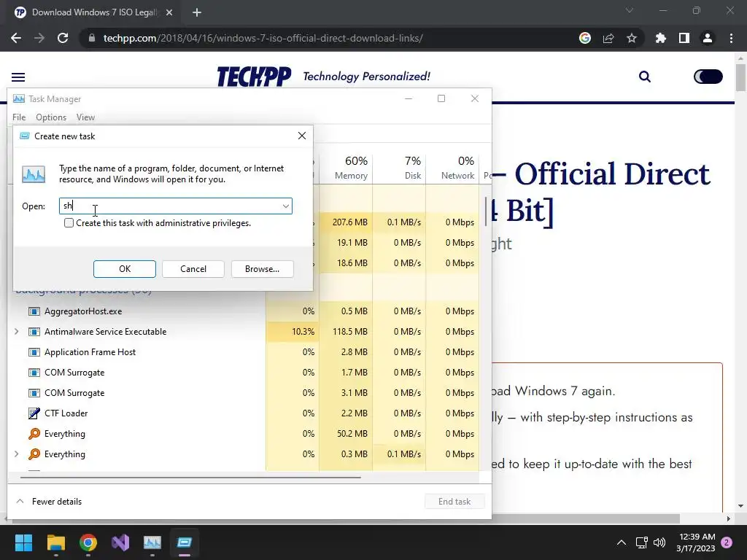Click OK in Create new task dialog
The width and height of the screenshot is (747, 560).
click(124, 269)
